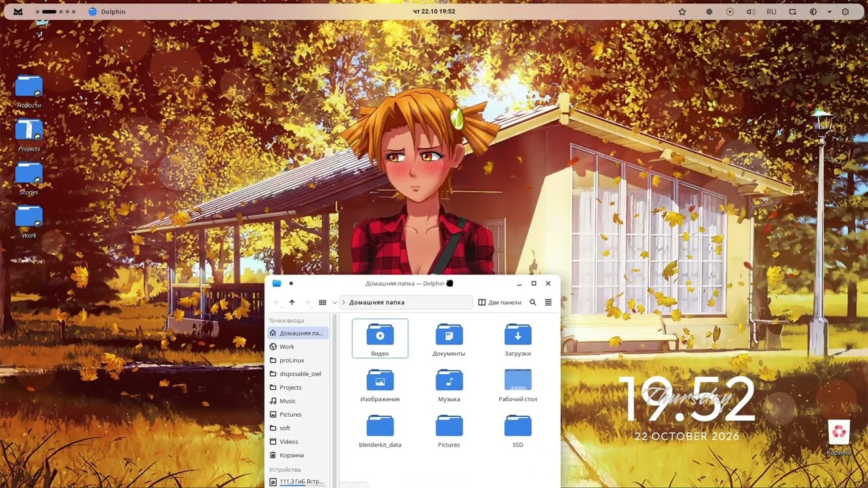Switch RU keyboard layout indicator
The width and height of the screenshot is (868, 488).
[x=772, y=12]
